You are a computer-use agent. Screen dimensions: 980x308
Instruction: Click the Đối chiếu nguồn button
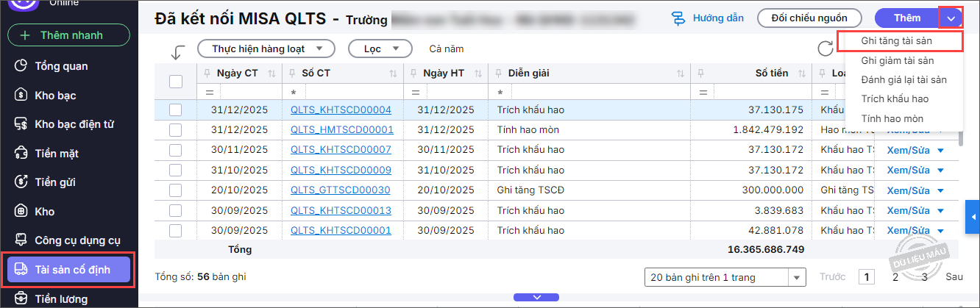(809, 18)
